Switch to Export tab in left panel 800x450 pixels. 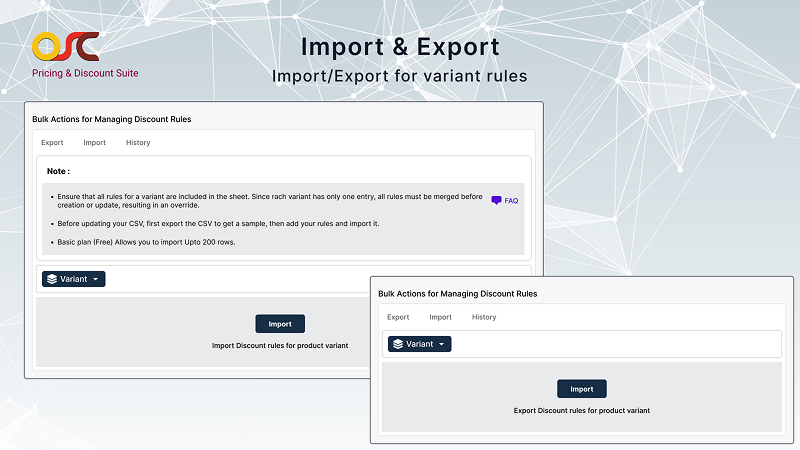52,143
